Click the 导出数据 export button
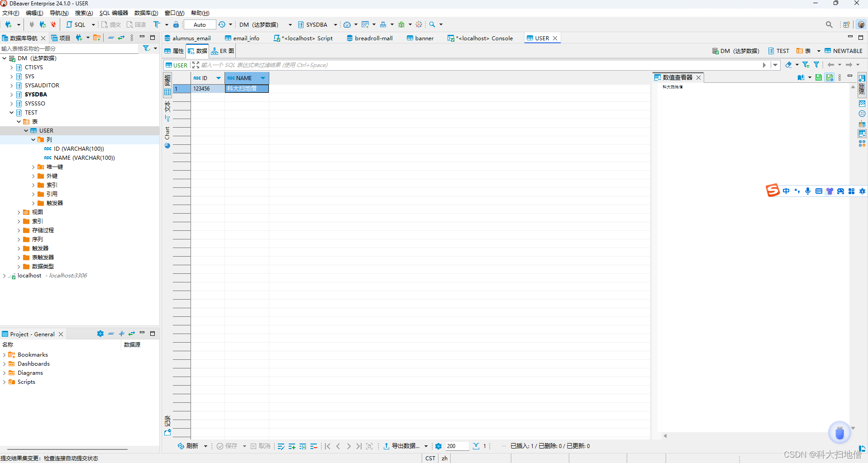 [x=401, y=446]
